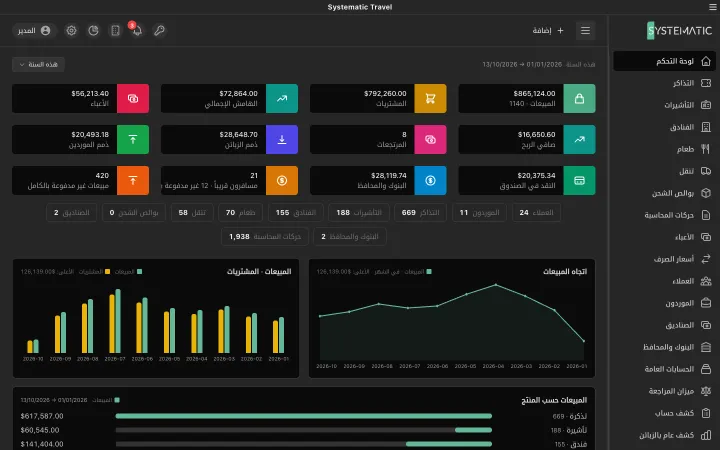
Task: Click the purple download icon on ذمم الزبائن card
Action: [282, 139]
